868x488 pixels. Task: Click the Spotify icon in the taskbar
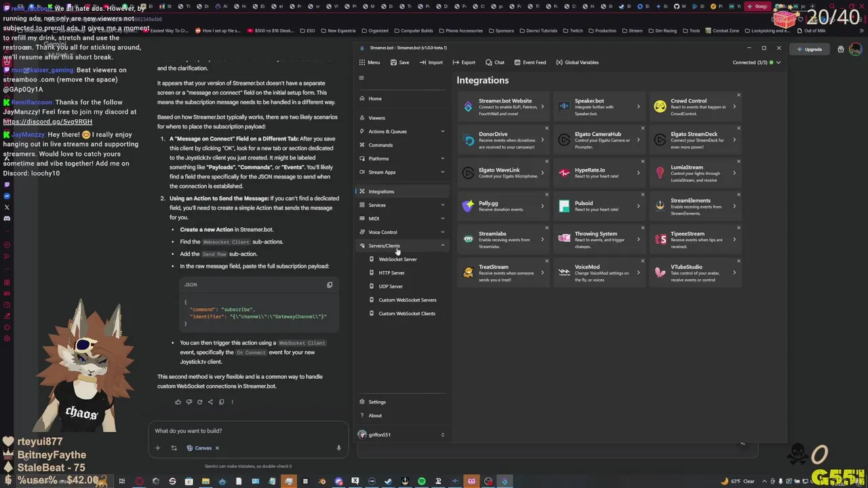tap(421, 481)
